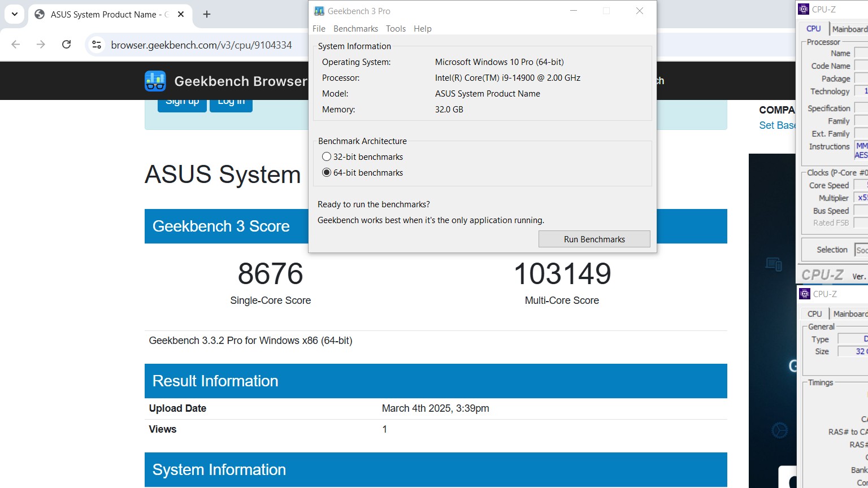The height and width of the screenshot is (488, 868).
Task: Open the Tools menu in Geekbench
Action: (x=396, y=28)
